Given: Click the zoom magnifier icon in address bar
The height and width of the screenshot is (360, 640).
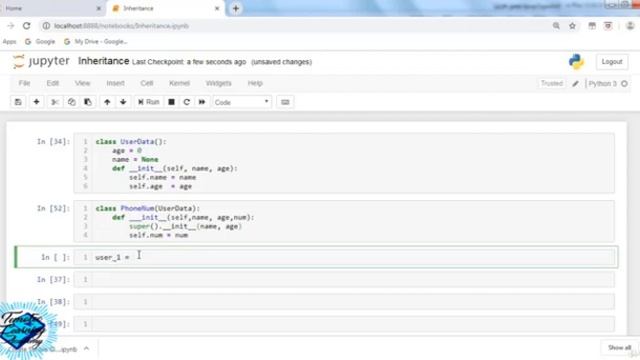Looking at the screenshot, I should click(x=556, y=26).
